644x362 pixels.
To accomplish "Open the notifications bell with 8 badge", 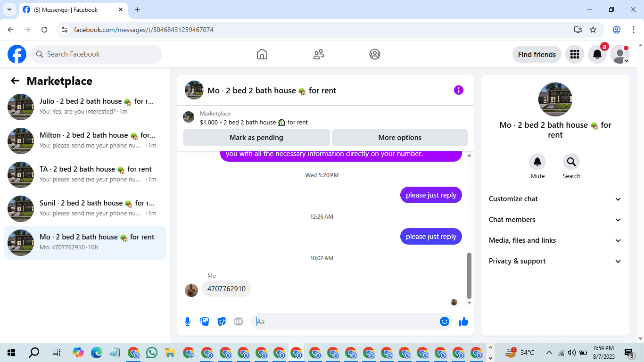I will [597, 54].
